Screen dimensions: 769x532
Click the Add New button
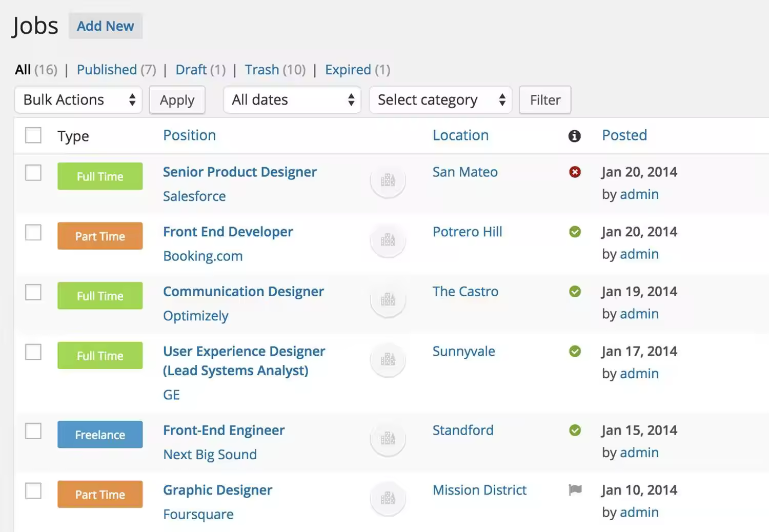106,26
